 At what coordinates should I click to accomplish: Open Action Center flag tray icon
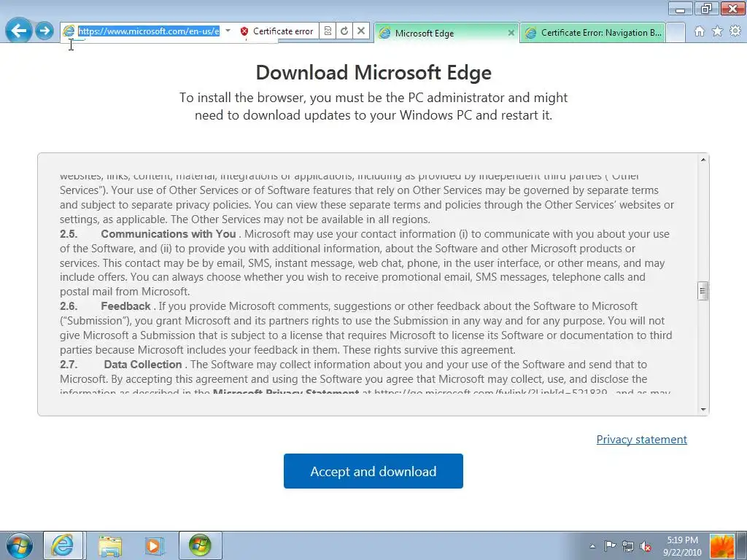point(610,545)
